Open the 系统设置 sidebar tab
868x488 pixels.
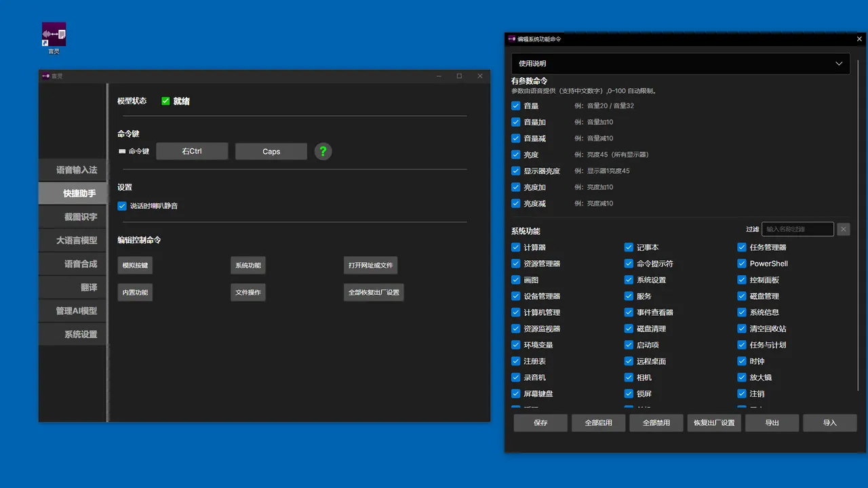point(73,334)
